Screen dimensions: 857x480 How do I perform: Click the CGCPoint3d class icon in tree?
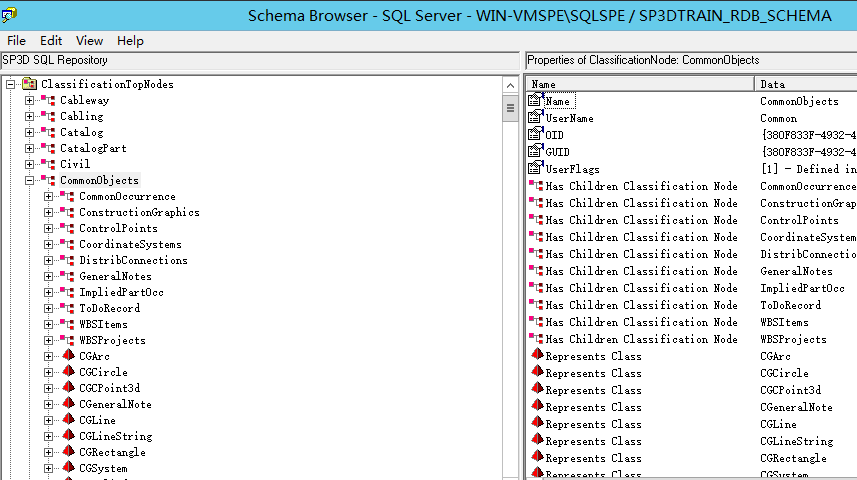coord(68,387)
